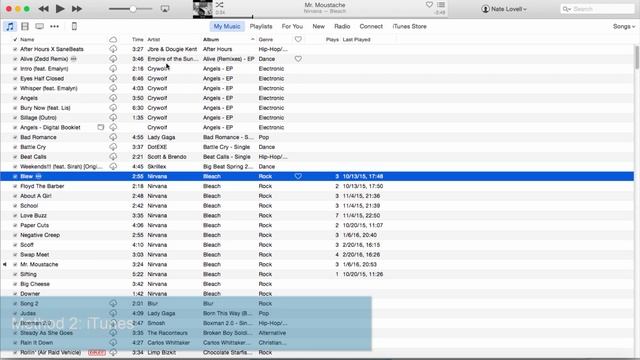Select the Weekends!!! (feat. Sirah) row
The height and width of the screenshot is (360, 640).
[317, 167]
